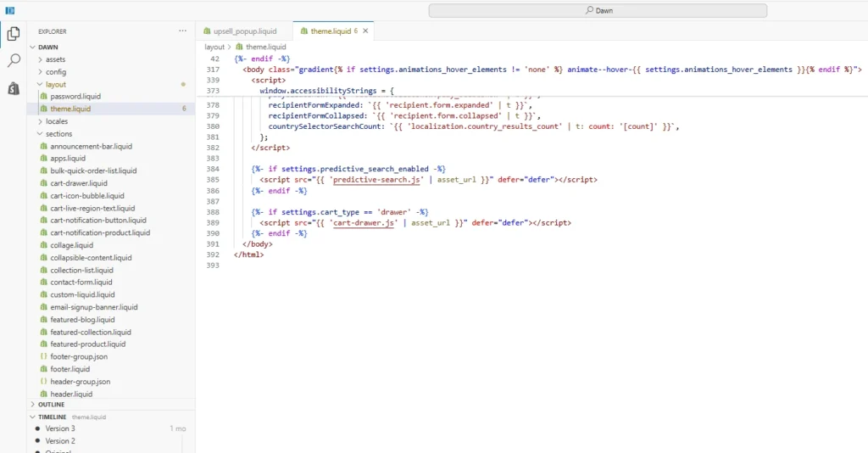Open announcement-bar.liquid file
The image size is (868, 453).
pos(91,146)
